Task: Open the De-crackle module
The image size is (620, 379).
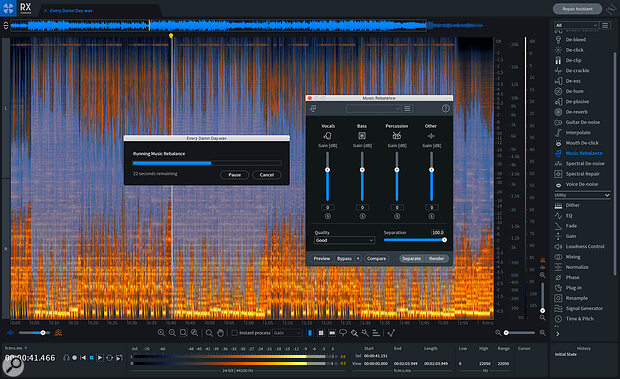Action: point(572,70)
